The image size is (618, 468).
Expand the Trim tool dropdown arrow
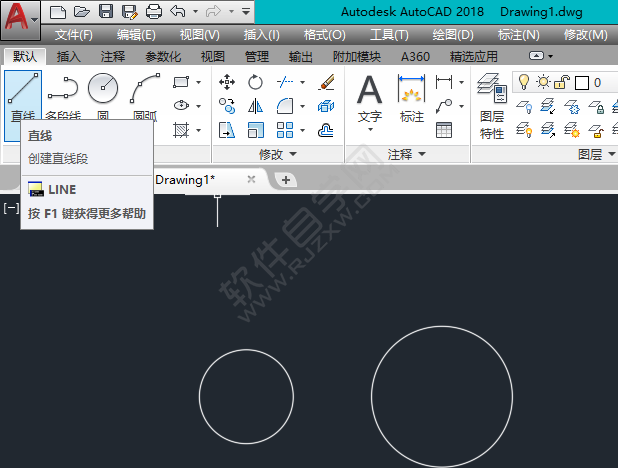point(302,82)
